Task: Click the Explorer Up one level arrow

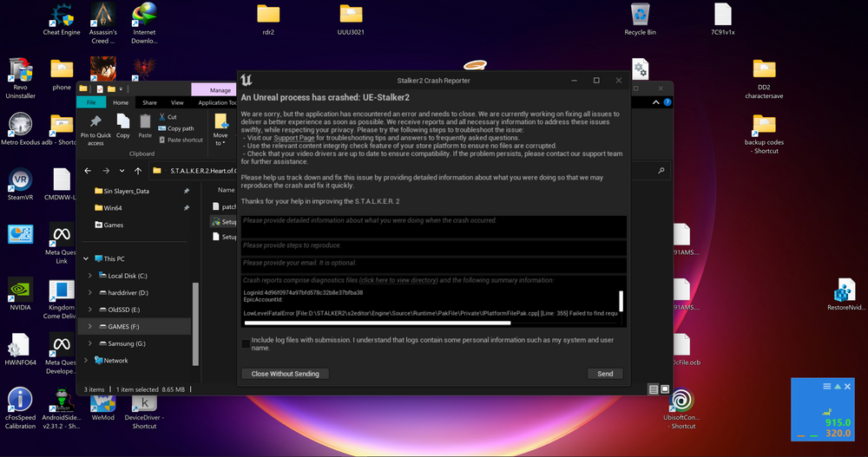Action: (x=138, y=171)
